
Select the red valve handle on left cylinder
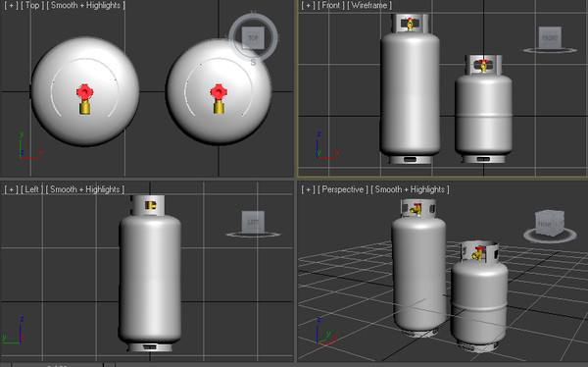(x=84, y=91)
